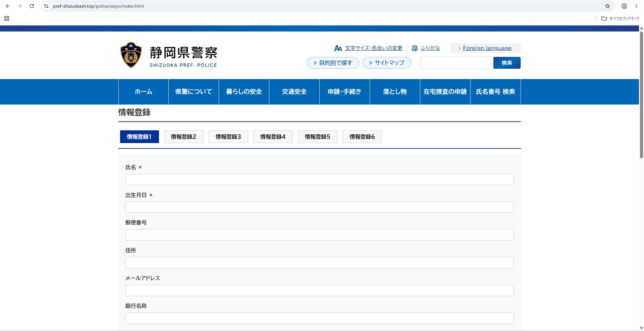
Task: Open the 暮らしの安全 menu item
Action: pos(244,92)
